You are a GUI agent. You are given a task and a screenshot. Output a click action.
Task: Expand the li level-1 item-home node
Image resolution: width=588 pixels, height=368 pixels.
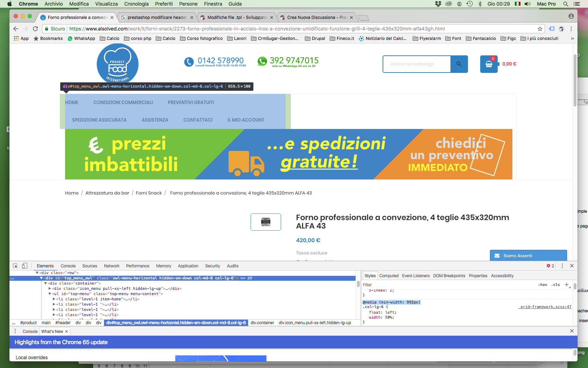[54, 299]
